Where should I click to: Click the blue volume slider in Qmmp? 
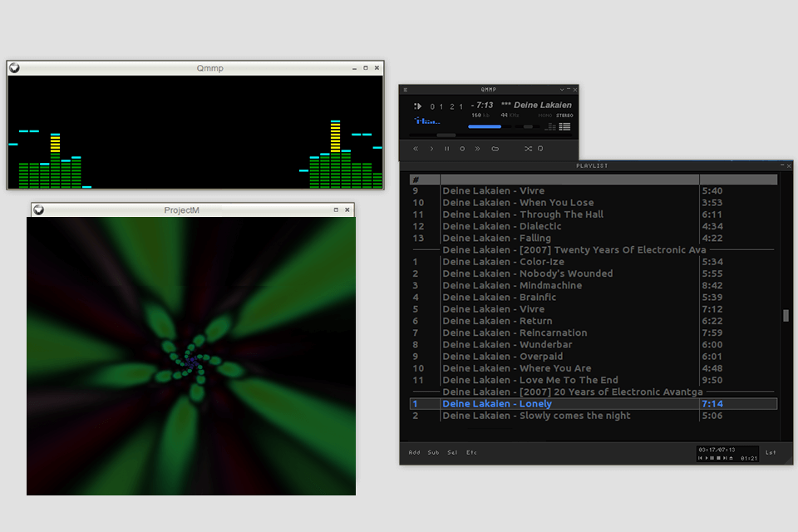click(485, 126)
